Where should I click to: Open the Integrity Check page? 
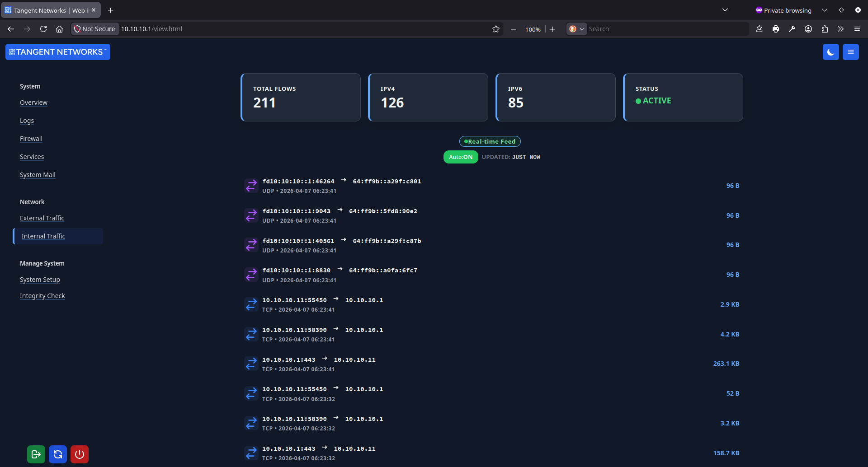coord(42,295)
